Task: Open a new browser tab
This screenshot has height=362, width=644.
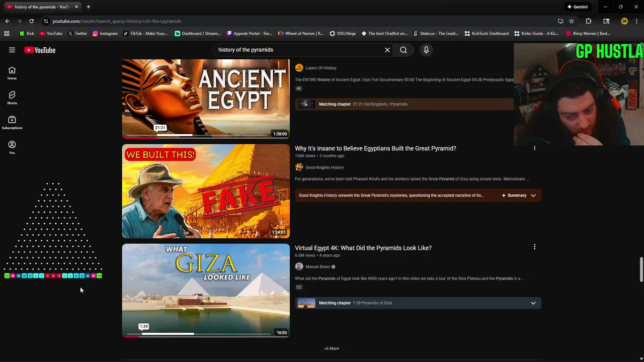Action: pos(89,7)
